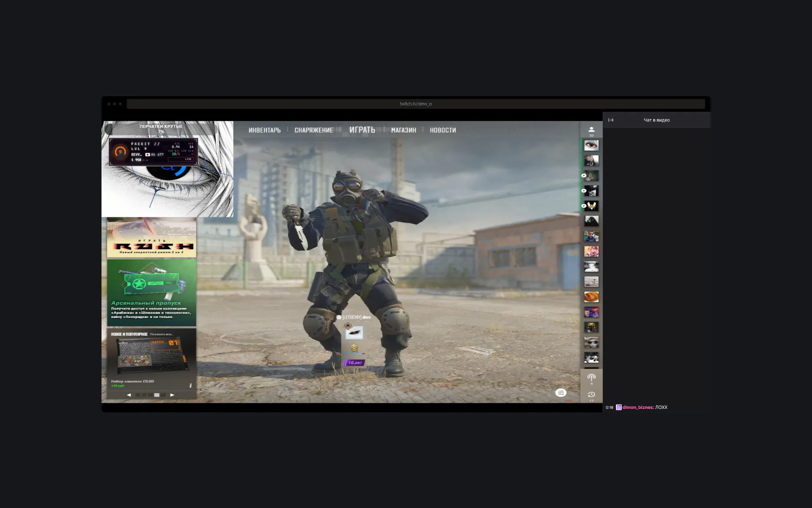Click the service medal badge under player name
This screenshot has width=812, height=508.
(348, 326)
